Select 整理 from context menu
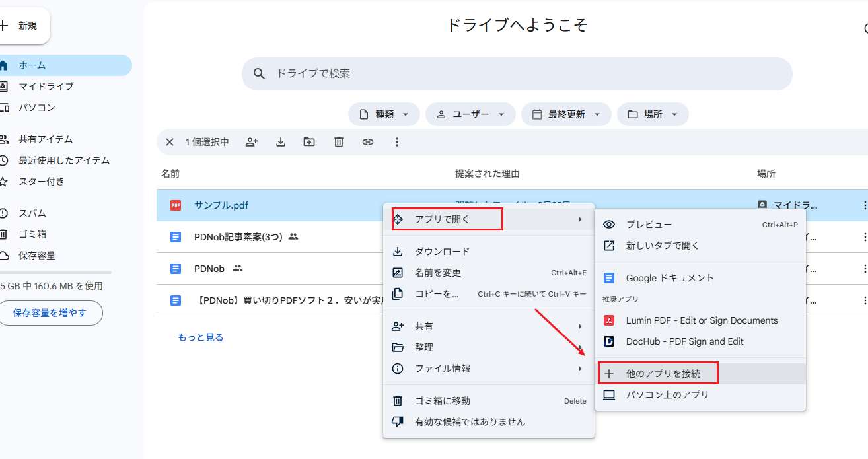This screenshot has width=868, height=459. pyautogui.click(x=489, y=347)
